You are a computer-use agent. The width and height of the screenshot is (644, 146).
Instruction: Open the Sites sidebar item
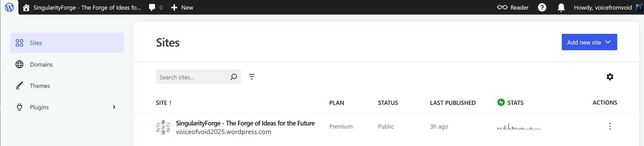pyautogui.click(x=36, y=43)
